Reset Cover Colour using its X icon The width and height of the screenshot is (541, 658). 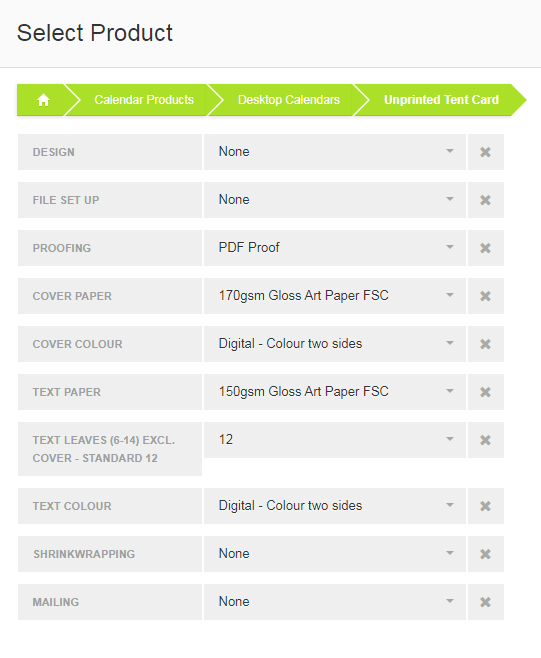coord(486,344)
